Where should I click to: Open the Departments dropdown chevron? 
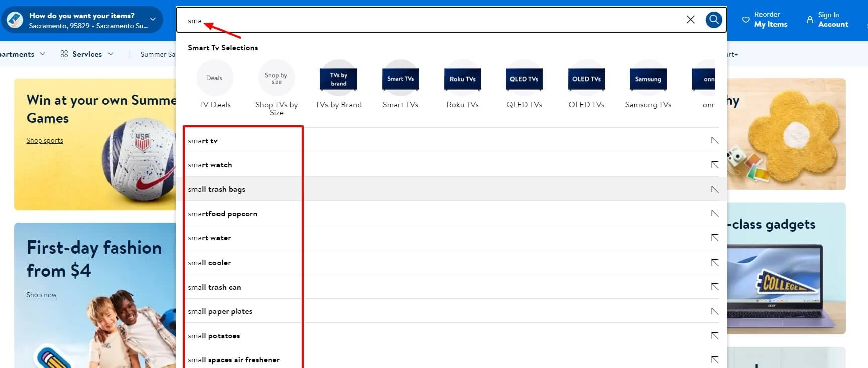tap(42, 54)
